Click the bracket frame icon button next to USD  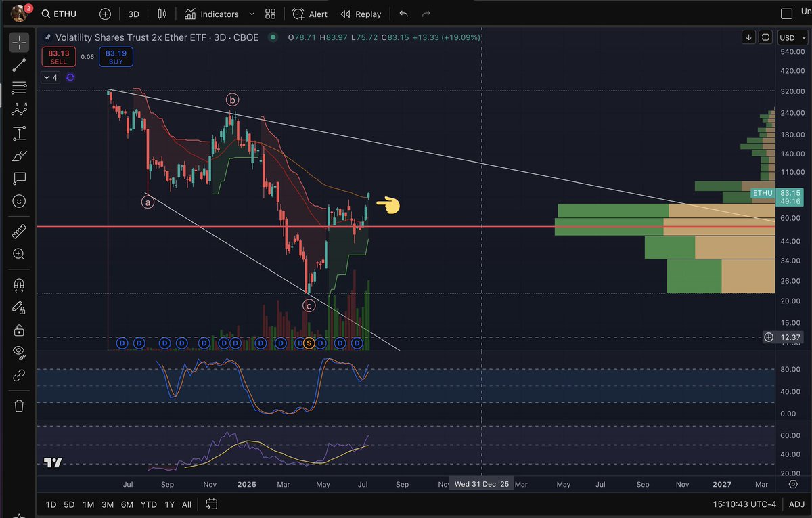pos(765,37)
